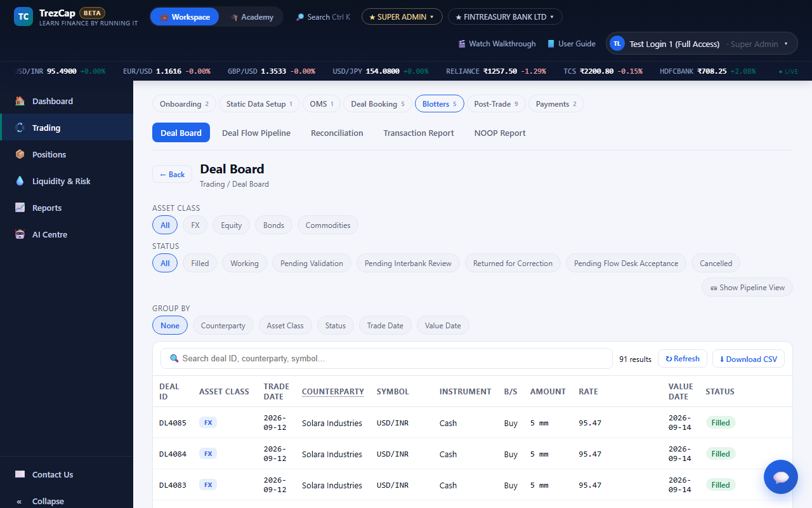Click deal ID DL4085
The width and height of the screenshot is (812, 508).
[x=173, y=423]
